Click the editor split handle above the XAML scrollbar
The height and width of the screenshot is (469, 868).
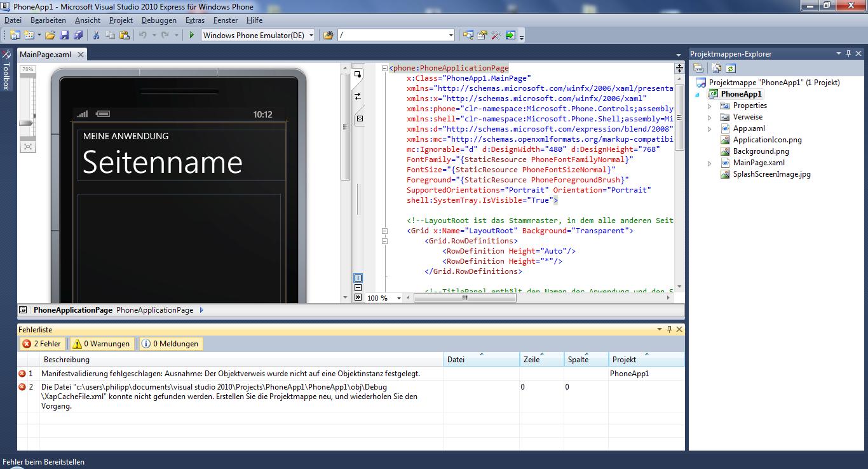click(679, 68)
